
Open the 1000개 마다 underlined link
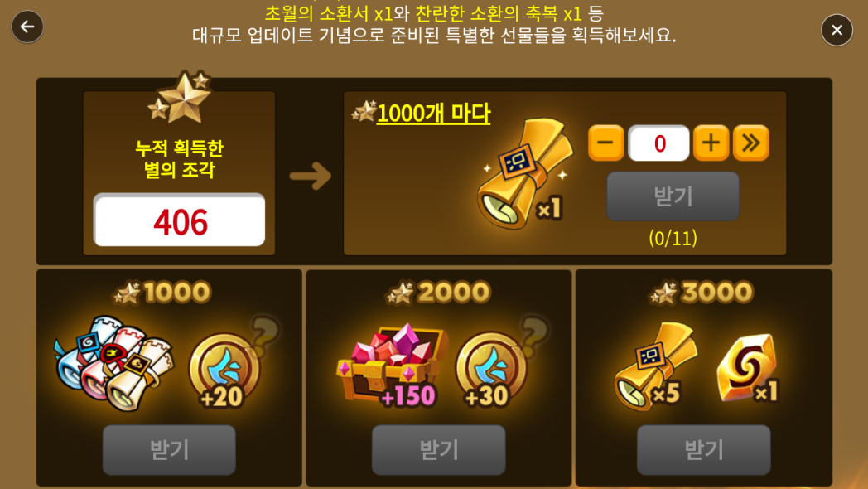coord(433,114)
